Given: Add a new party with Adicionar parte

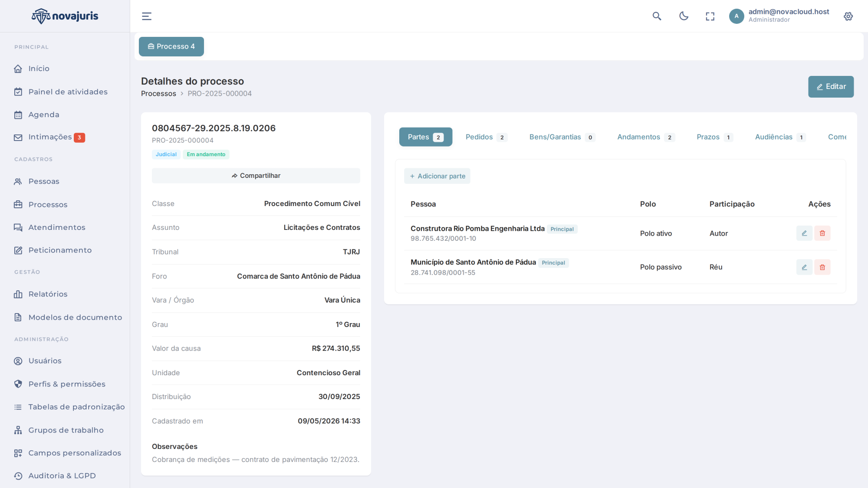Looking at the screenshot, I should [437, 176].
